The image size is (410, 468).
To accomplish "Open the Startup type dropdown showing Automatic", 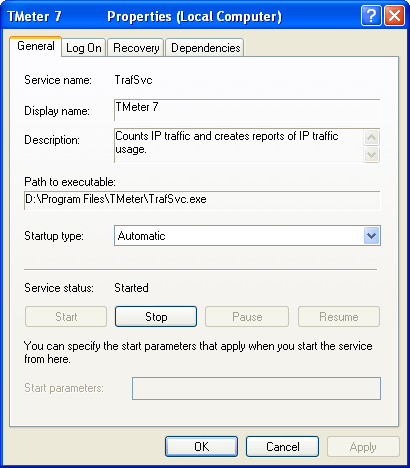I will point(247,236).
